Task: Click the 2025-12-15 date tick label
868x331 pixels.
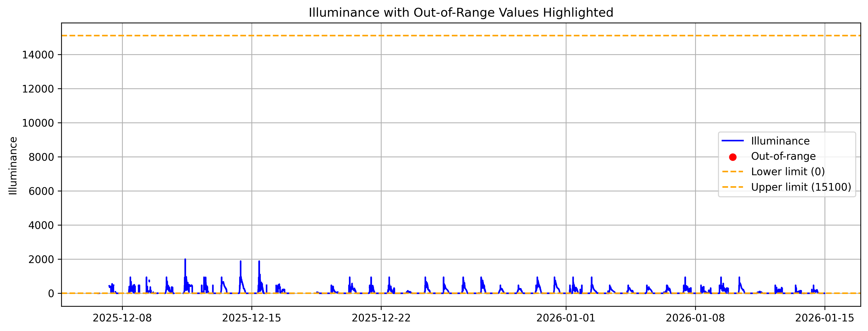Action: tap(251, 318)
